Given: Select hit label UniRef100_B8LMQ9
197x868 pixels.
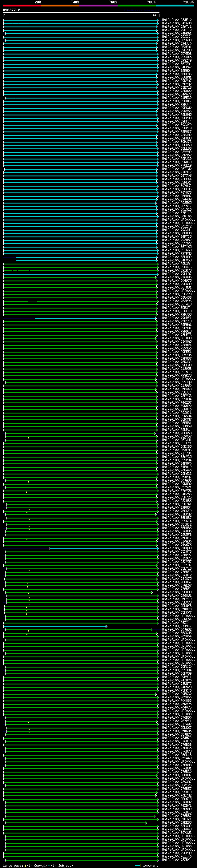Looking at the screenshot, I should coord(176,257).
